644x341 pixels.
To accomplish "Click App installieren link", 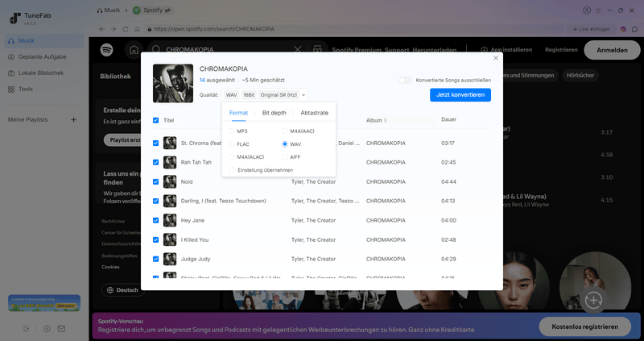I will coord(506,50).
